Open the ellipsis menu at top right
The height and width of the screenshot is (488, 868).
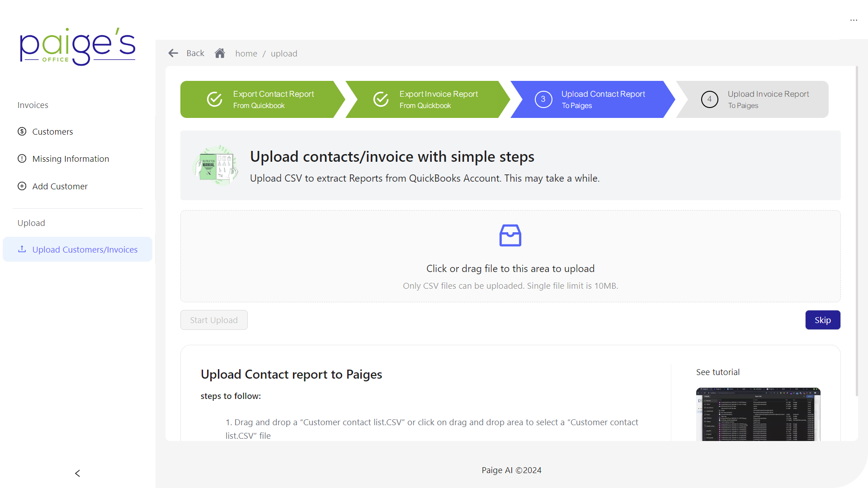854,20
